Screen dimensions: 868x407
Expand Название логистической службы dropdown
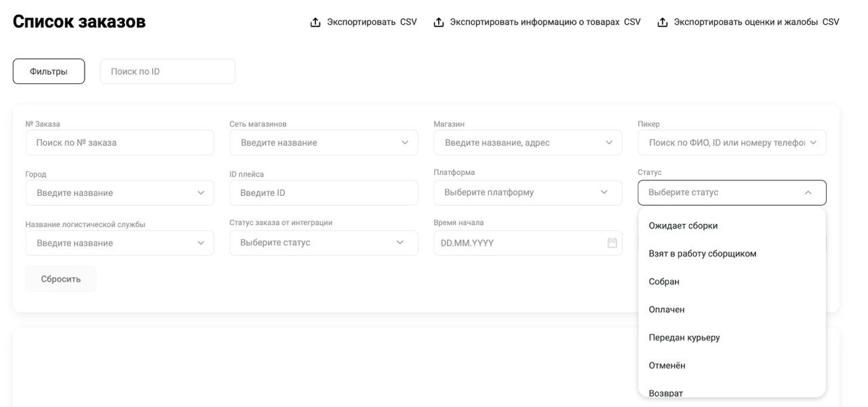(201, 243)
